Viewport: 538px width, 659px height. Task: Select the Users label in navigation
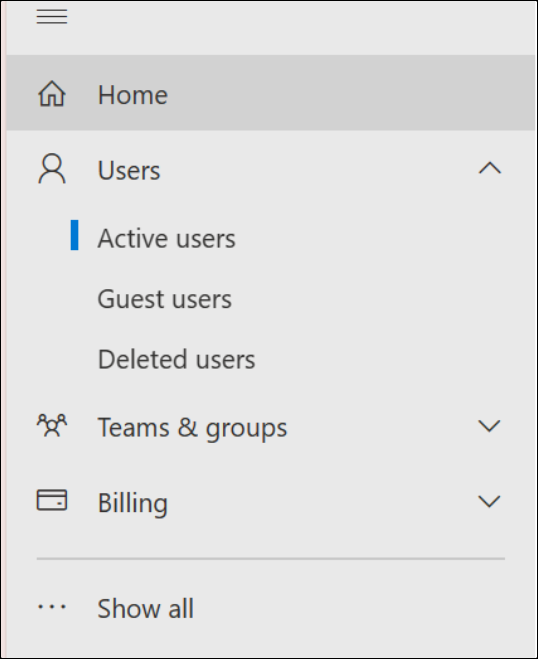[x=129, y=171]
